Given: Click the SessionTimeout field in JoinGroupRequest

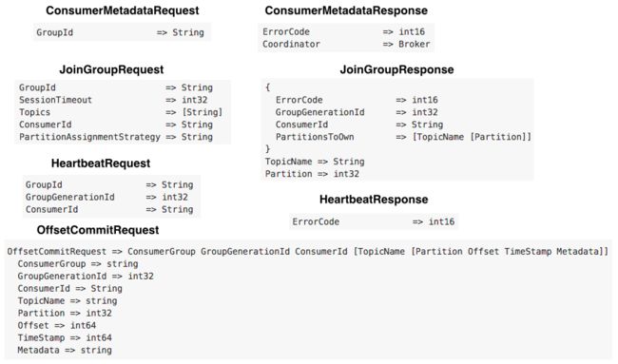Looking at the screenshot, I should point(55,100).
